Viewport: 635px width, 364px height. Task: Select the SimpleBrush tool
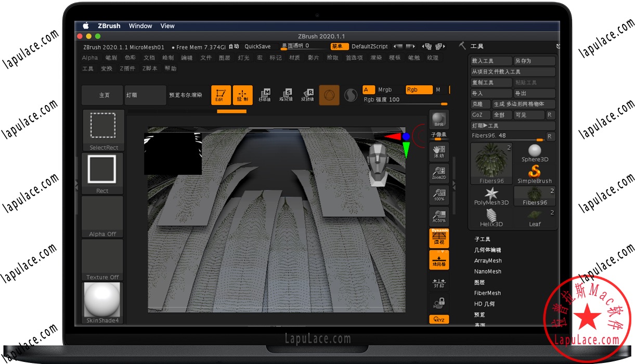[535, 174]
